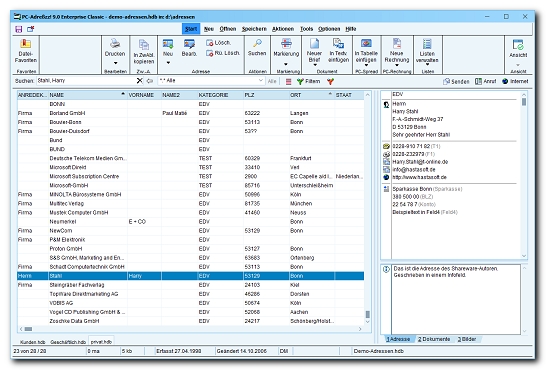Screen dimensions: 546x370
Task: Click the red list icon beside Filtern
Action: click(x=288, y=81)
